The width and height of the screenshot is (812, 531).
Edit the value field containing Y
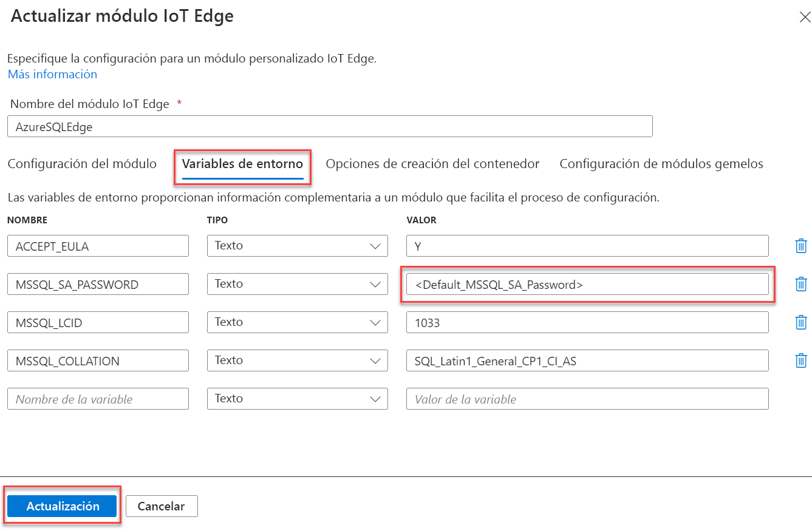pos(587,246)
